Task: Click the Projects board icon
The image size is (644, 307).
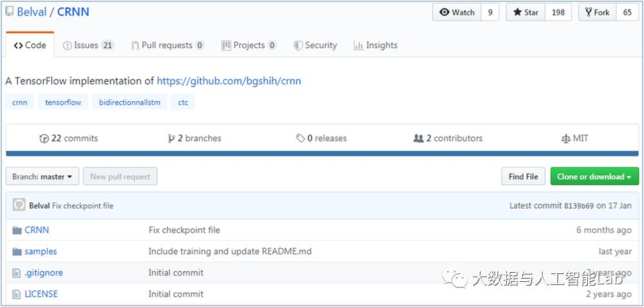Action: (226, 45)
